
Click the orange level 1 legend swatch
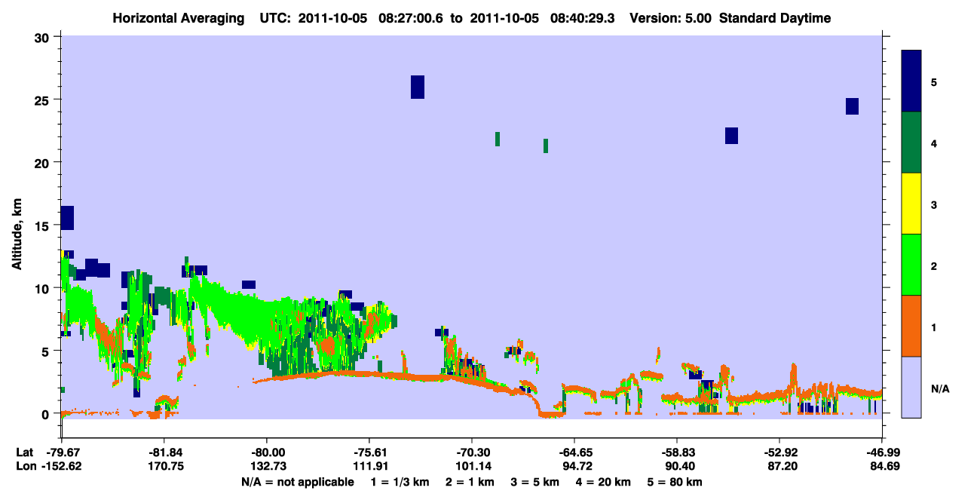coord(911,326)
